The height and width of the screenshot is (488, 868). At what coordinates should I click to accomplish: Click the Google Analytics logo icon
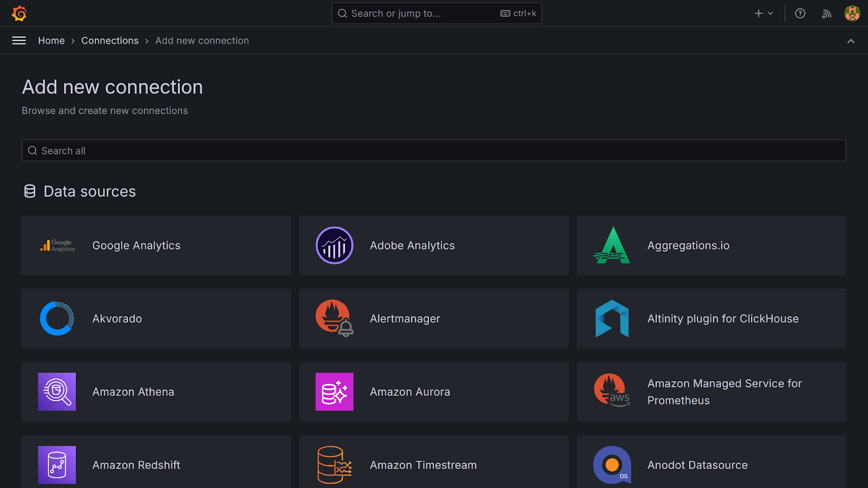click(x=57, y=246)
